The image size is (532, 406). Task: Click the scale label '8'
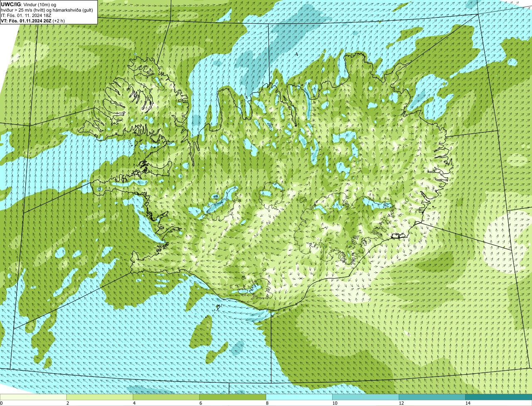coord(267,403)
